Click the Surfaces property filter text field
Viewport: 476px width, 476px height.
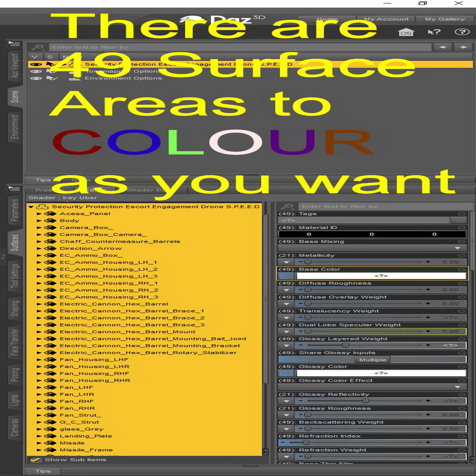point(386,206)
